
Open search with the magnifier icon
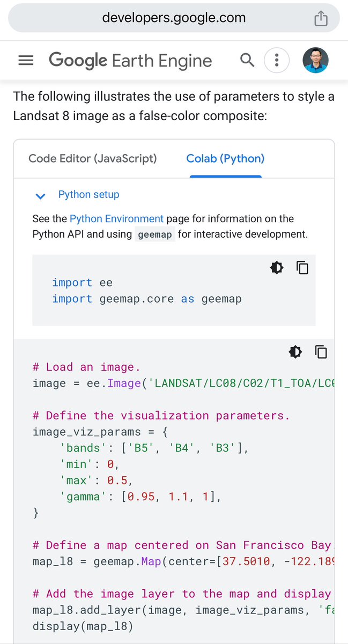point(247,60)
